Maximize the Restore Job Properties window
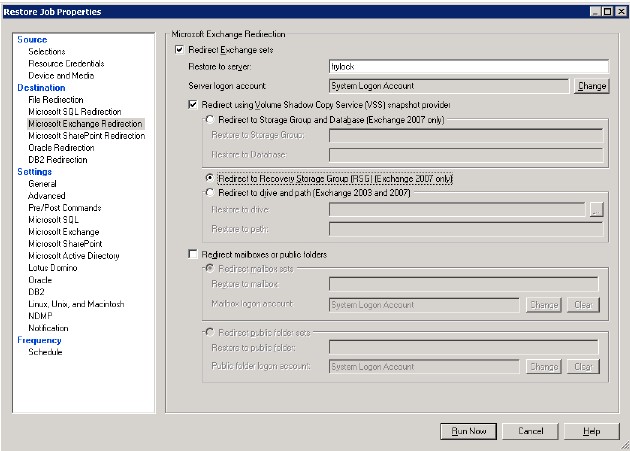The image size is (630, 451). [608, 12]
